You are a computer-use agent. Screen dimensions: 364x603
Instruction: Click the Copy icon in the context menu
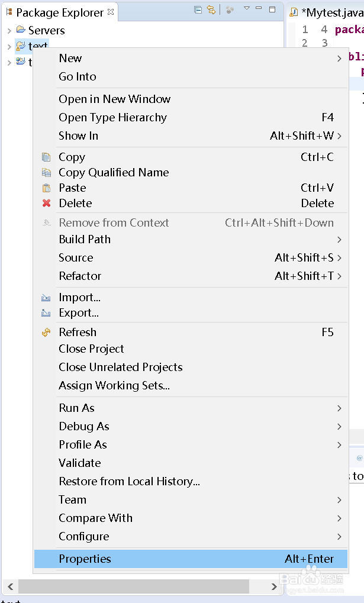(46, 157)
